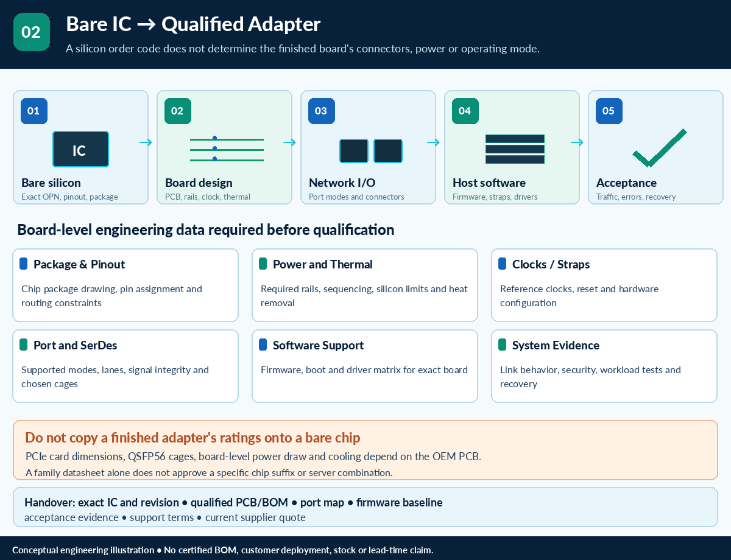Click the step 05 number badge
This screenshot has width=731, height=560.
(609, 111)
